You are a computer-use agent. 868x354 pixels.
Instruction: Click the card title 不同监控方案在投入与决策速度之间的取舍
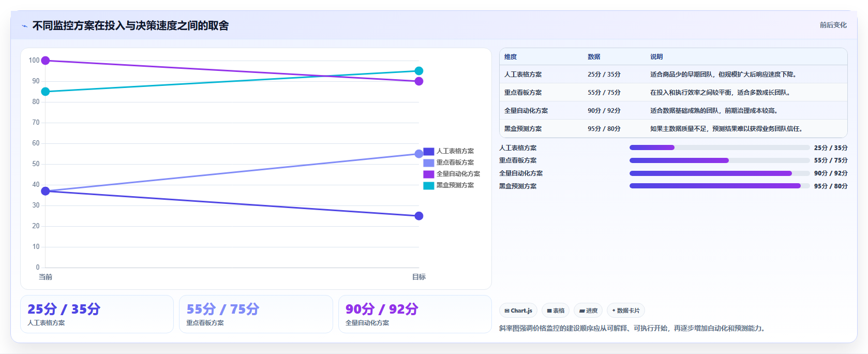click(x=130, y=25)
